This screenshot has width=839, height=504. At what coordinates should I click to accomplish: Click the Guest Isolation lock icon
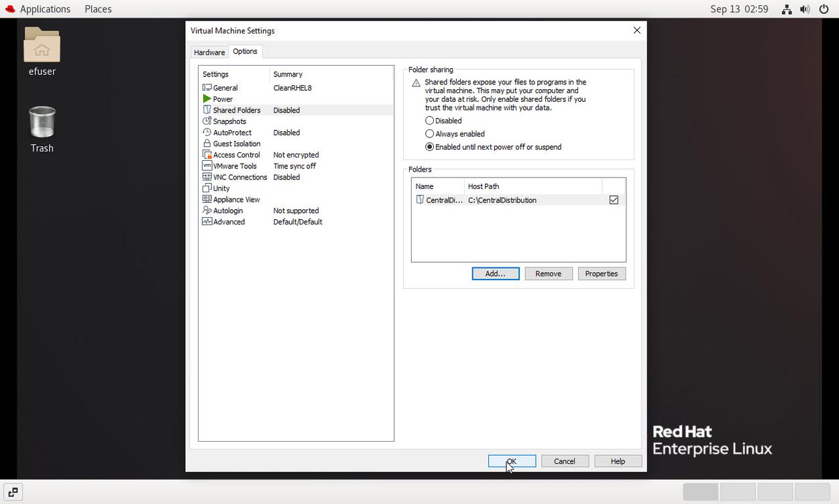click(207, 143)
